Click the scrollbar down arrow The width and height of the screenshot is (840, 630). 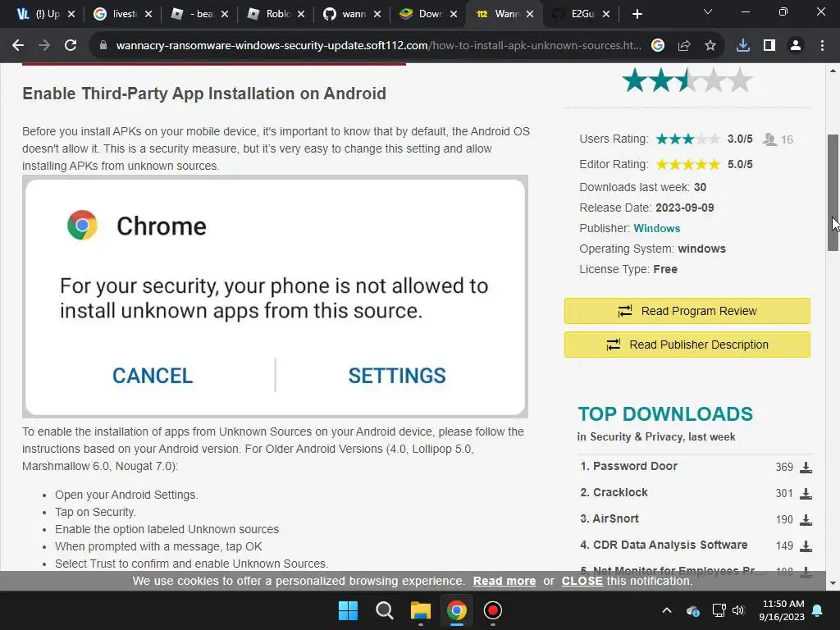coord(833,583)
